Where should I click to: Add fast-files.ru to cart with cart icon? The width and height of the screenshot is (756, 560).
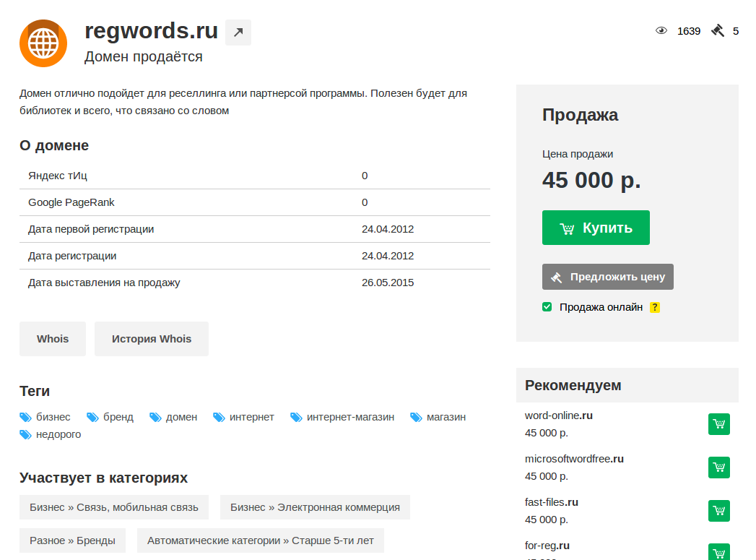[x=718, y=511]
